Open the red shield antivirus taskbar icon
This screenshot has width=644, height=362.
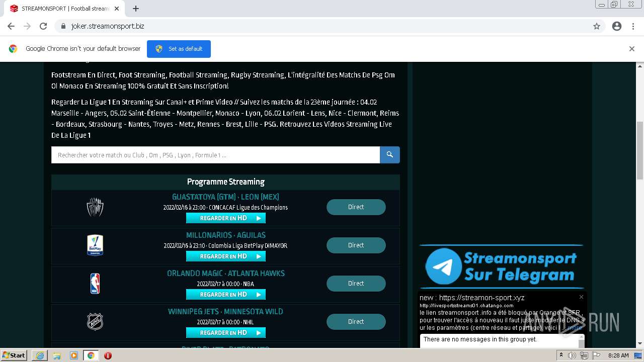click(x=108, y=355)
